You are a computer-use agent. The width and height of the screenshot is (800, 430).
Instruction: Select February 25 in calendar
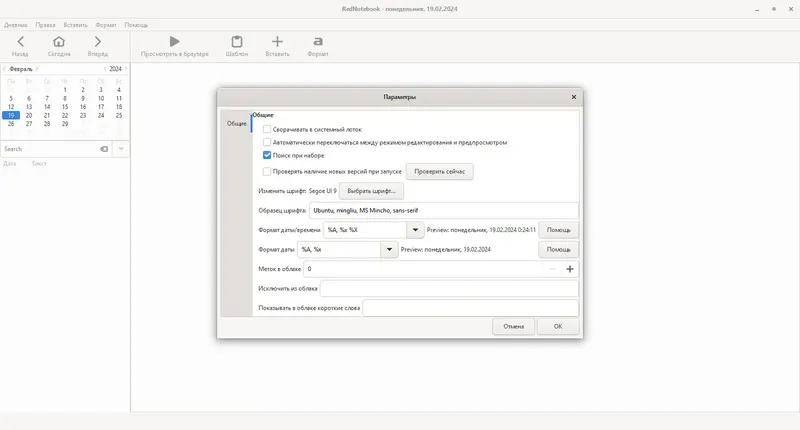(x=119, y=115)
